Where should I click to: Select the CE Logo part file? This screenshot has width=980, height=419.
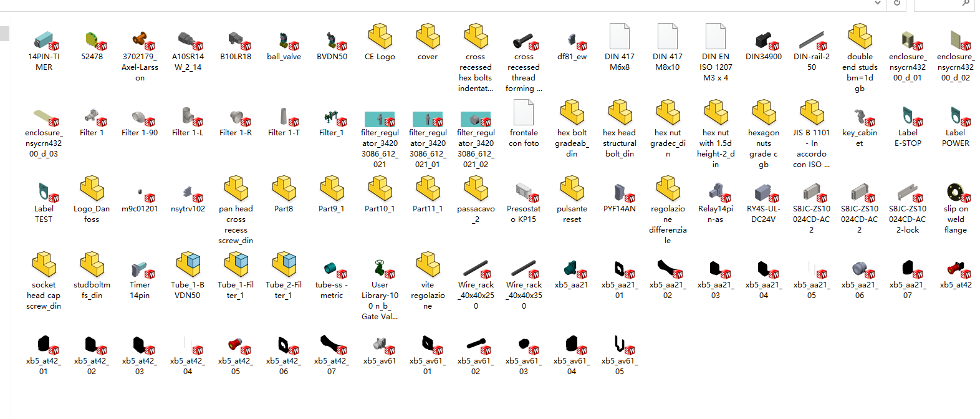[x=380, y=37]
